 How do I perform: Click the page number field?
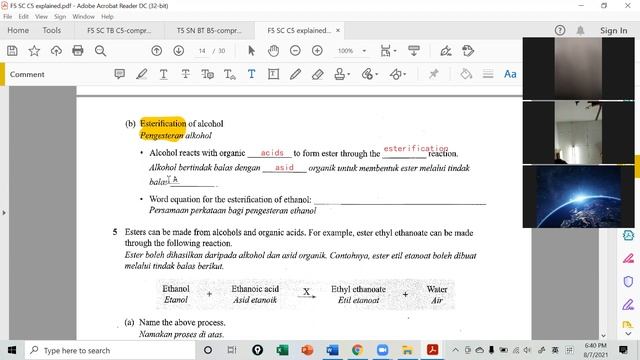point(202,51)
